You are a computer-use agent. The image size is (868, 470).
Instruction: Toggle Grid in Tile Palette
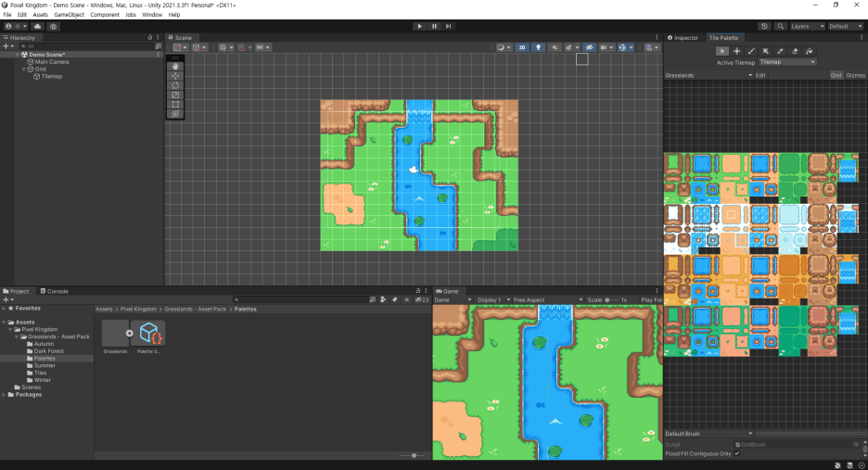click(836, 75)
